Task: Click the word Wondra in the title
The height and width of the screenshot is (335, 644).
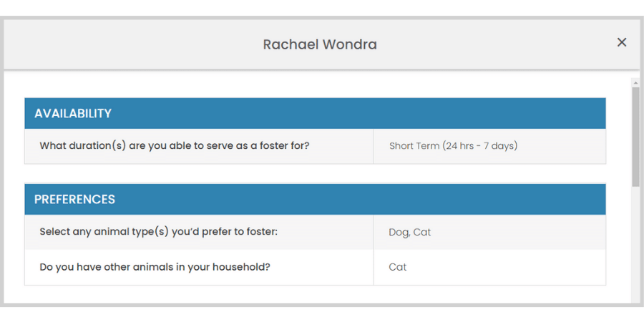Action: (x=350, y=44)
